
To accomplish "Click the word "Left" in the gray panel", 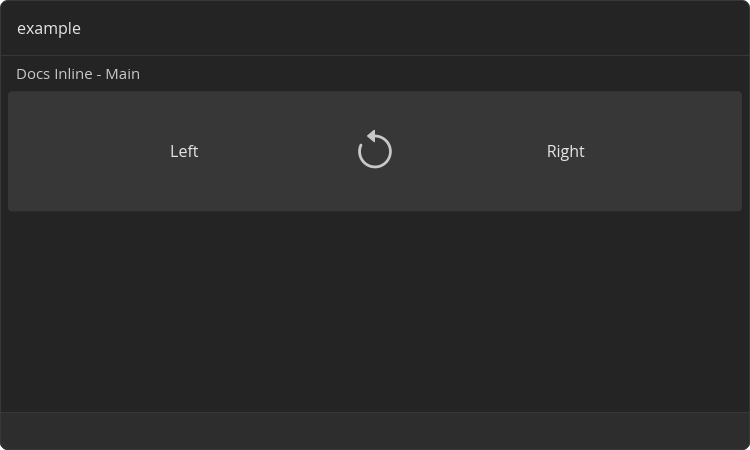I will [184, 151].
